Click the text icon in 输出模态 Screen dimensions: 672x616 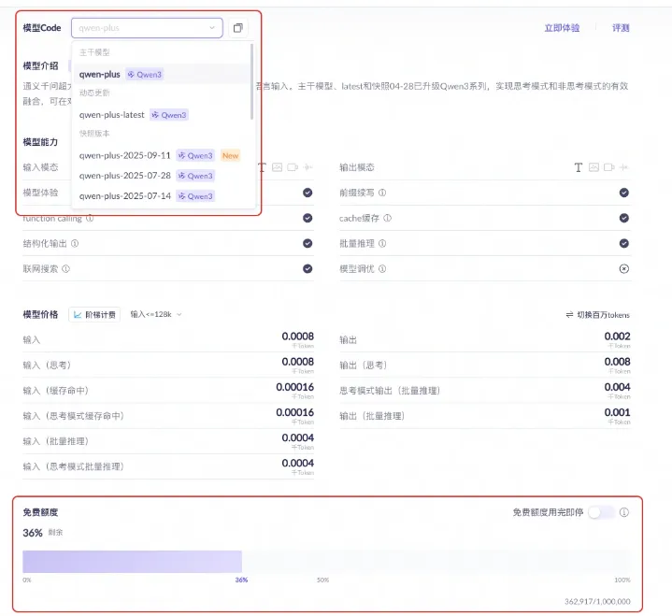click(579, 167)
